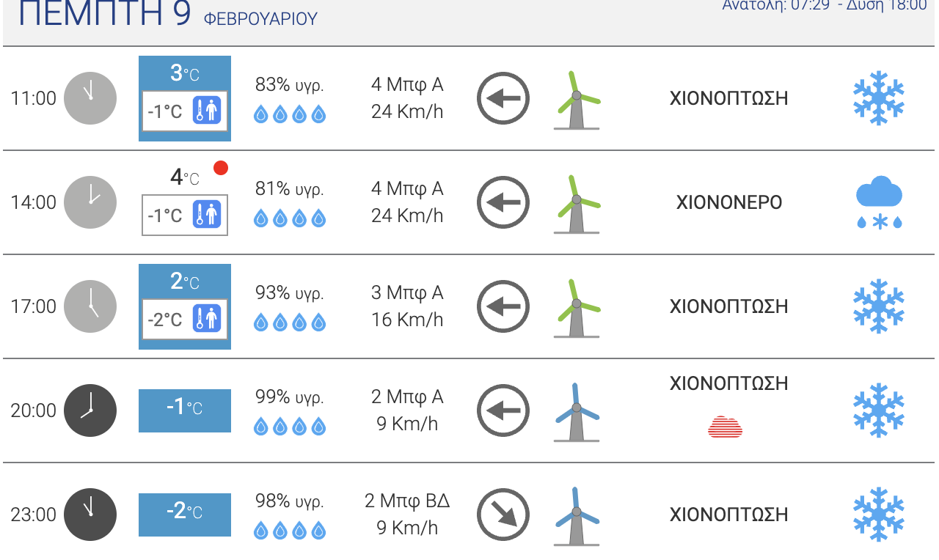
Task: Click the sleet cloud icon for ΧΙΟΝΟΝΕΡΟ
Action: [879, 202]
